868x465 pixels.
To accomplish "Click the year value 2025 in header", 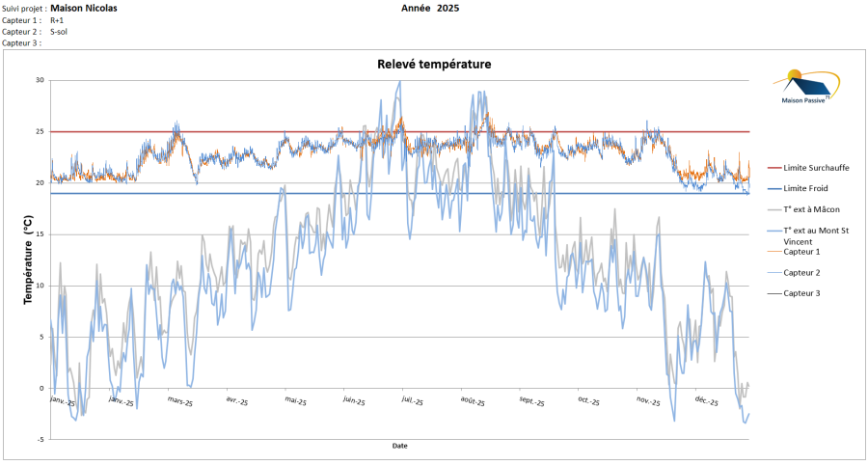I will (448, 7).
